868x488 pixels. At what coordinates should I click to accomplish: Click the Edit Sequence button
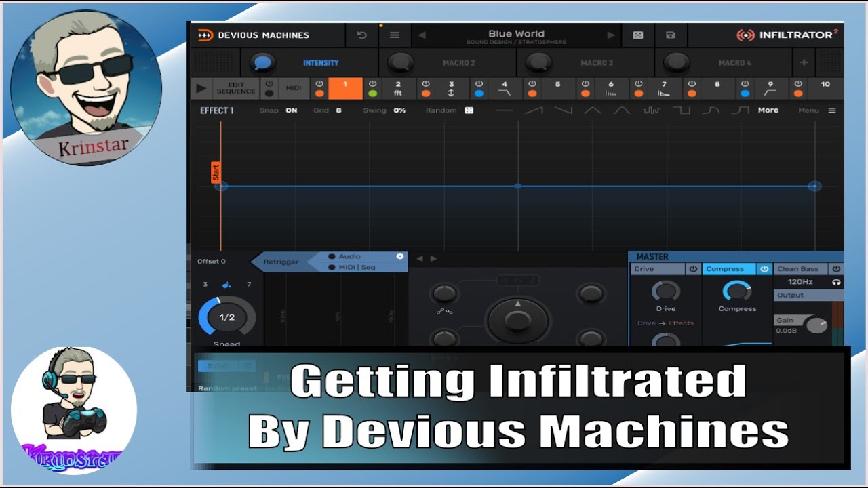236,88
